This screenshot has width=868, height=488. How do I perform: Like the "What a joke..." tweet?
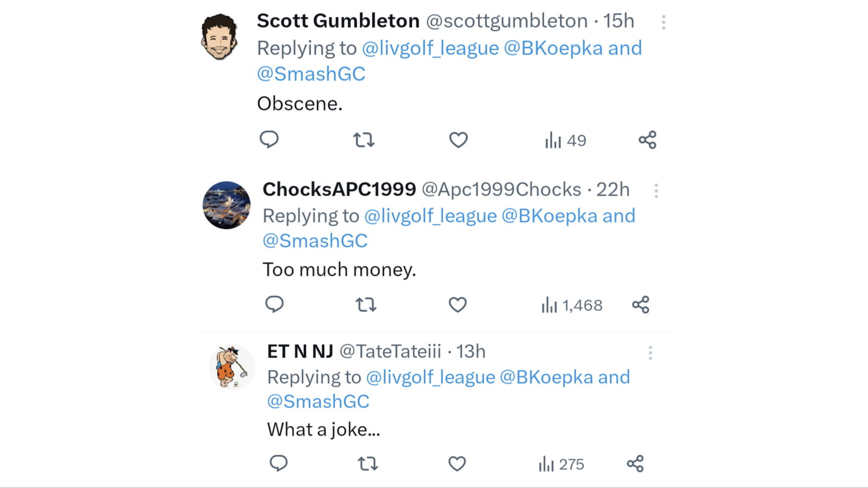pyautogui.click(x=457, y=464)
